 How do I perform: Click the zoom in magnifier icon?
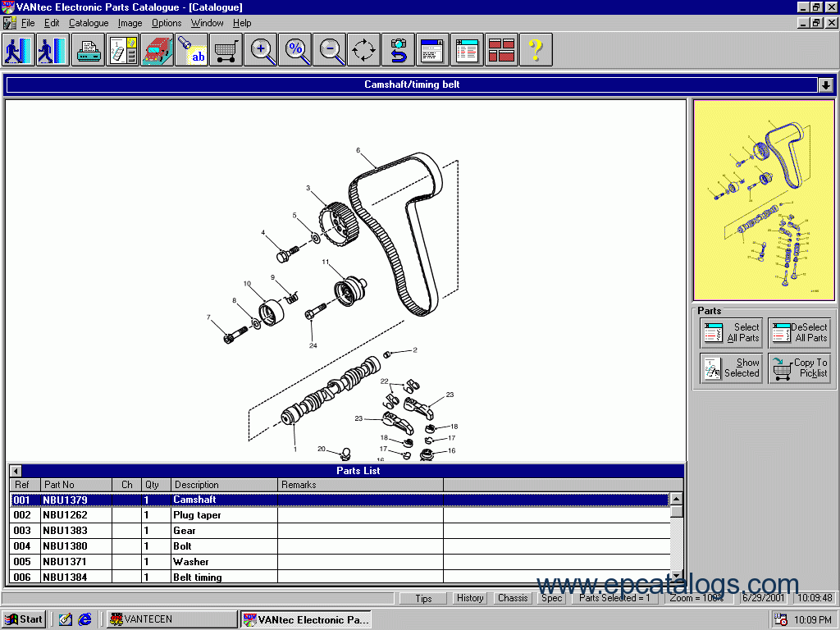[x=260, y=50]
